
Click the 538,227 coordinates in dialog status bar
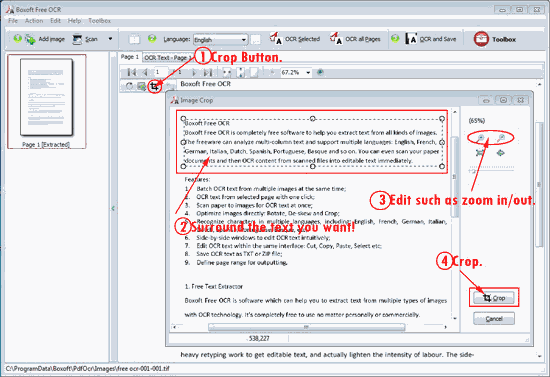[259, 338]
